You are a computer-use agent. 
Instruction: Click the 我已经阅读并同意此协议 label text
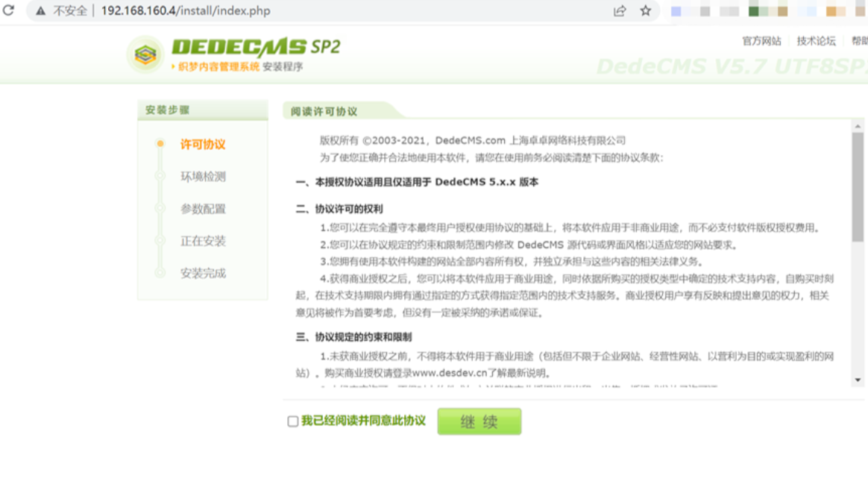coord(363,421)
